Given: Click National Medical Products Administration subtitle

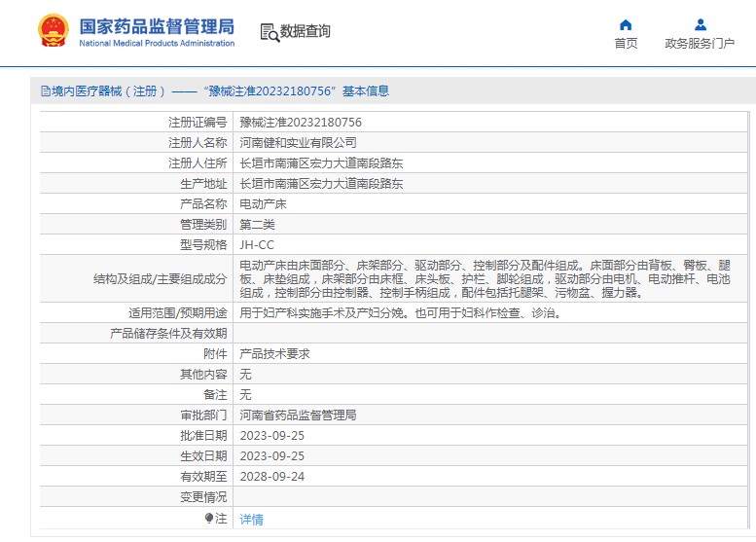Looking at the screenshot, I should [157, 43].
